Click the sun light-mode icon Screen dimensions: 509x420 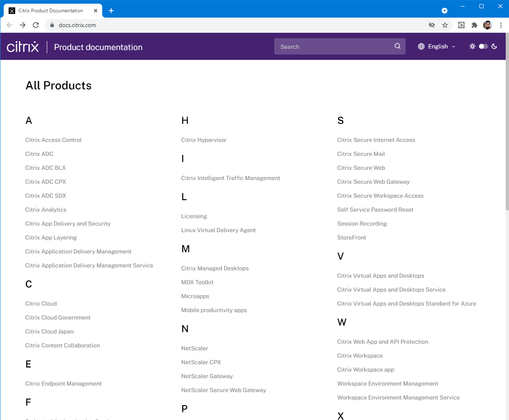(x=472, y=46)
